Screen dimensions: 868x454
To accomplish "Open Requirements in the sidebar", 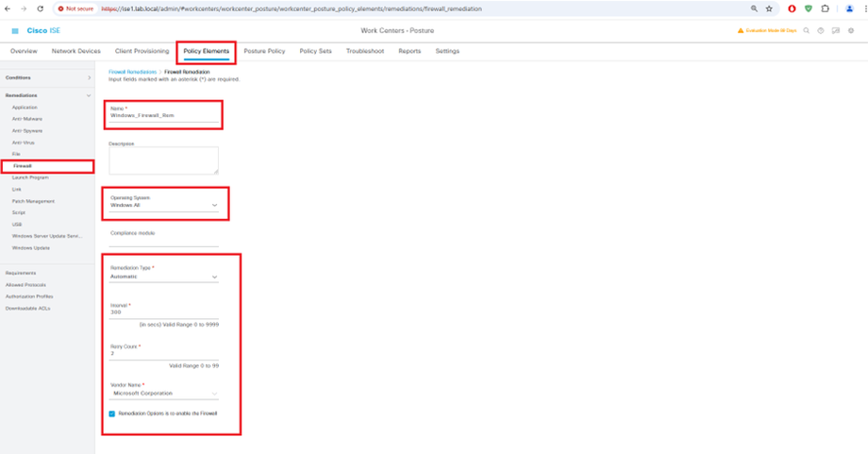I will (x=21, y=273).
